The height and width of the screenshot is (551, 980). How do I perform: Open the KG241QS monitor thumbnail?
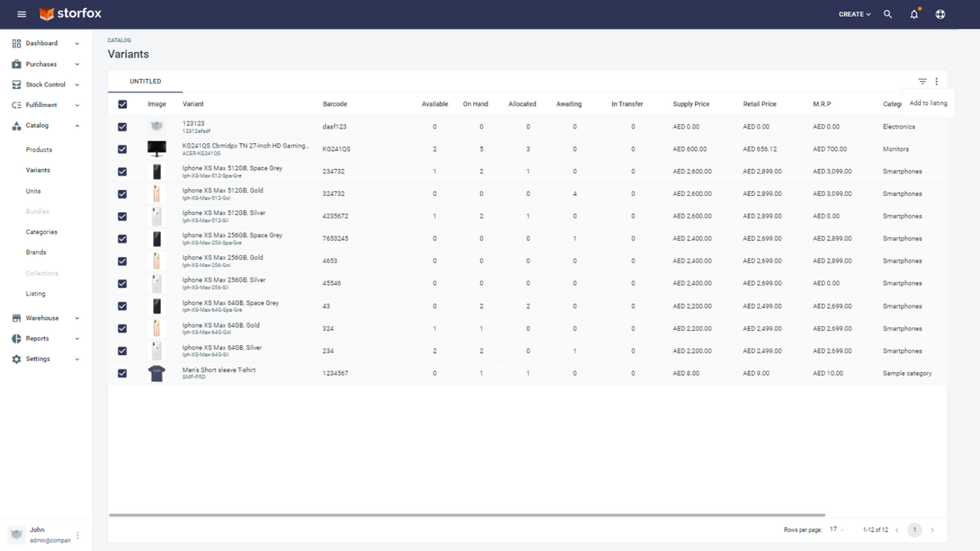click(x=157, y=149)
